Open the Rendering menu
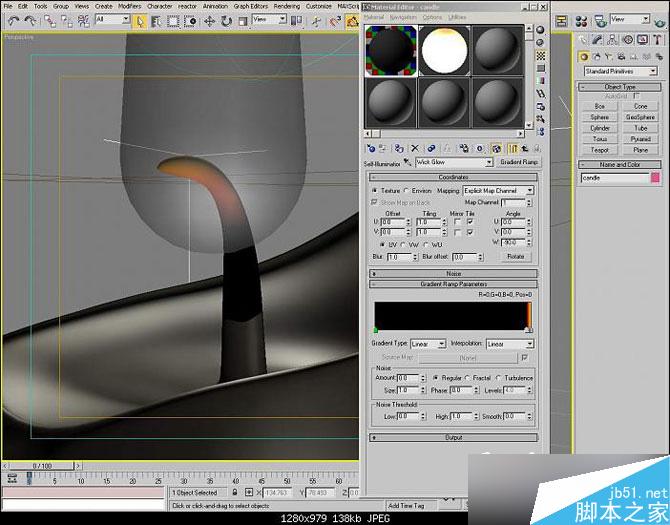Image resolution: width=670 pixels, height=525 pixels. 287,6
